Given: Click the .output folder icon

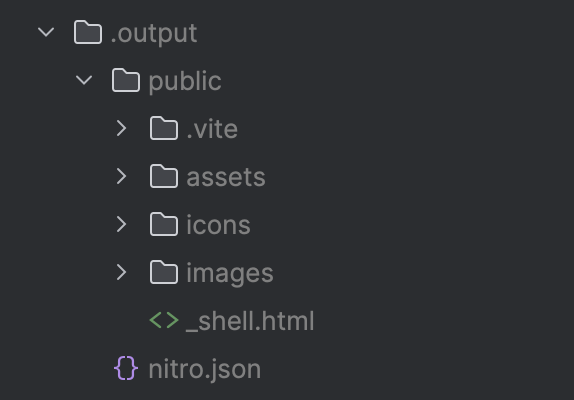Looking at the screenshot, I should tap(88, 32).
